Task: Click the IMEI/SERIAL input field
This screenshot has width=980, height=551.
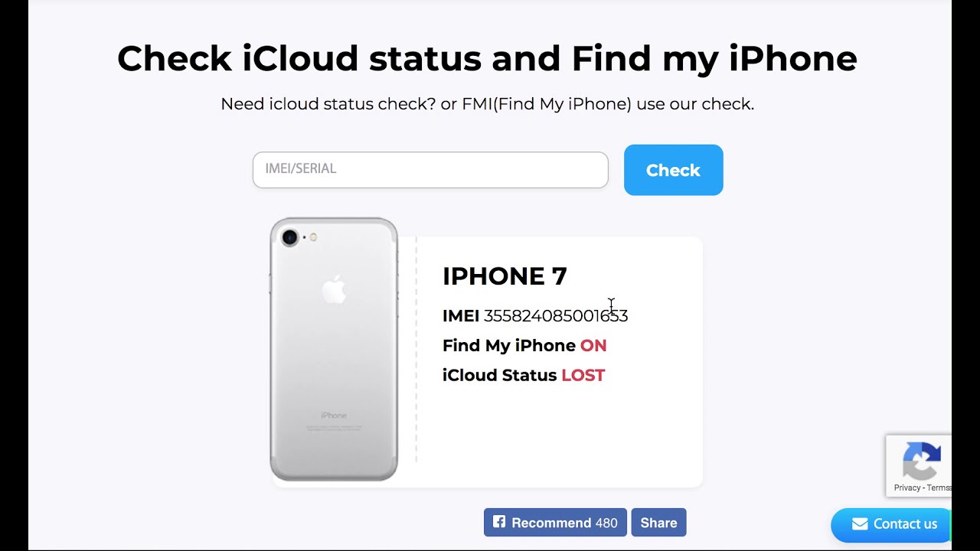Action: (x=430, y=169)
